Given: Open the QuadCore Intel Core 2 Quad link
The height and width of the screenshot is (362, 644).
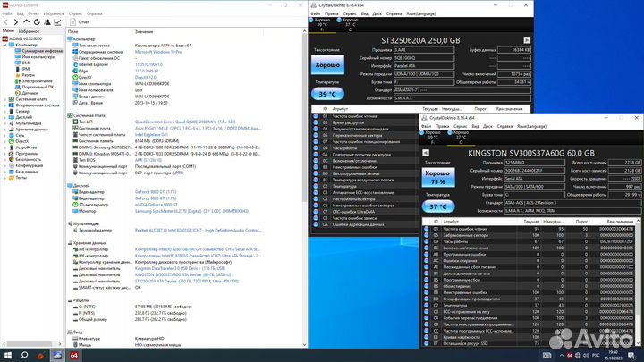Looking at the screenshot, I should click(185, 122).
